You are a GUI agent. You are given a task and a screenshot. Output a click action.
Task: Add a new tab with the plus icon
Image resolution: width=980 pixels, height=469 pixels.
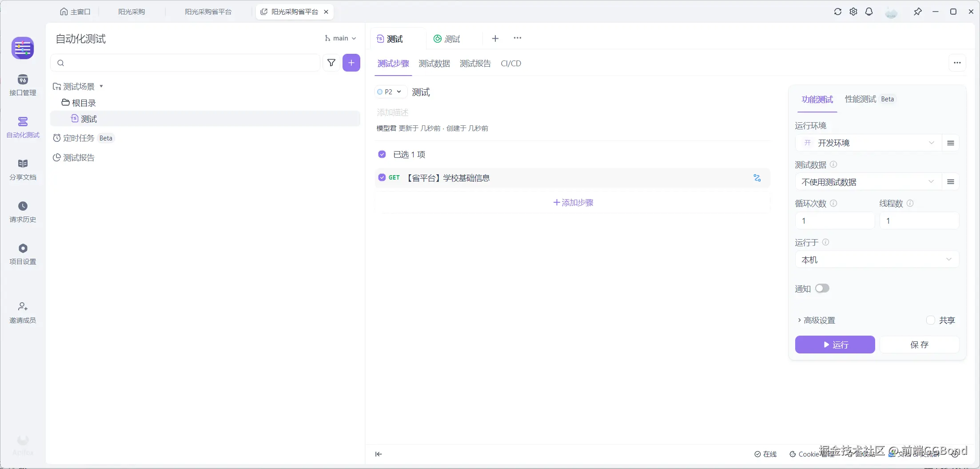[x=495, y=38]
